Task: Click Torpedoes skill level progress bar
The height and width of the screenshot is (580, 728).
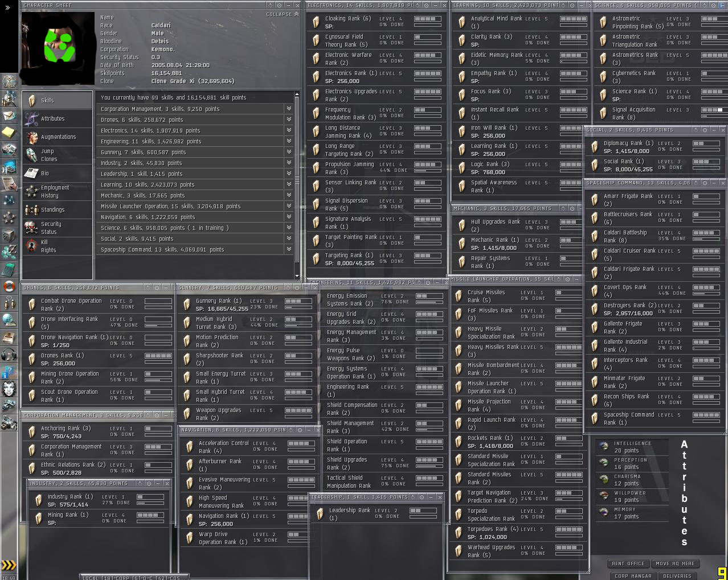Action: (x=569, y=529)
